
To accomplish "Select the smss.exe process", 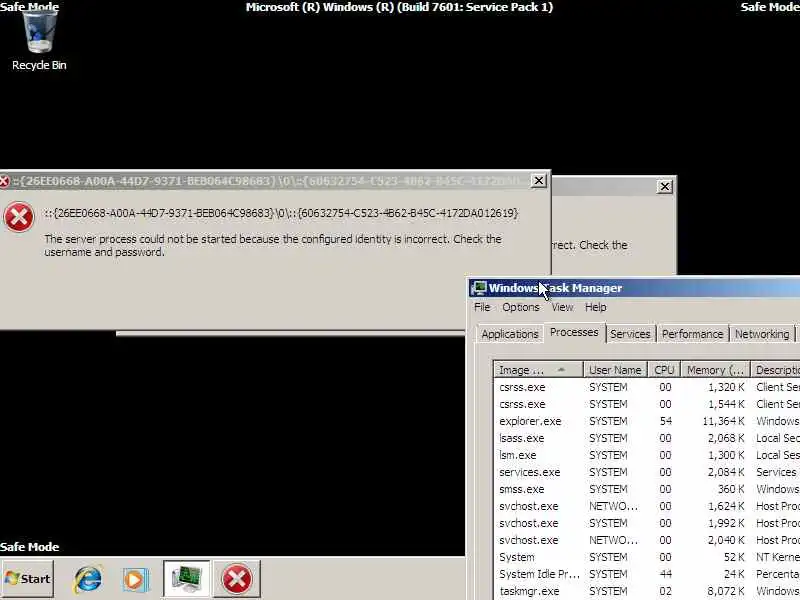I will (x=647, y=489).
